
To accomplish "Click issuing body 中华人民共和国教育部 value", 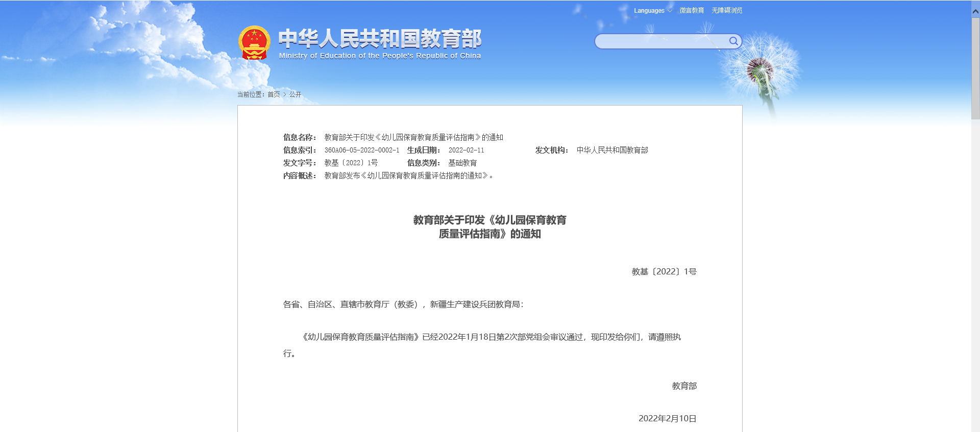I will click(x=612, y=150).
